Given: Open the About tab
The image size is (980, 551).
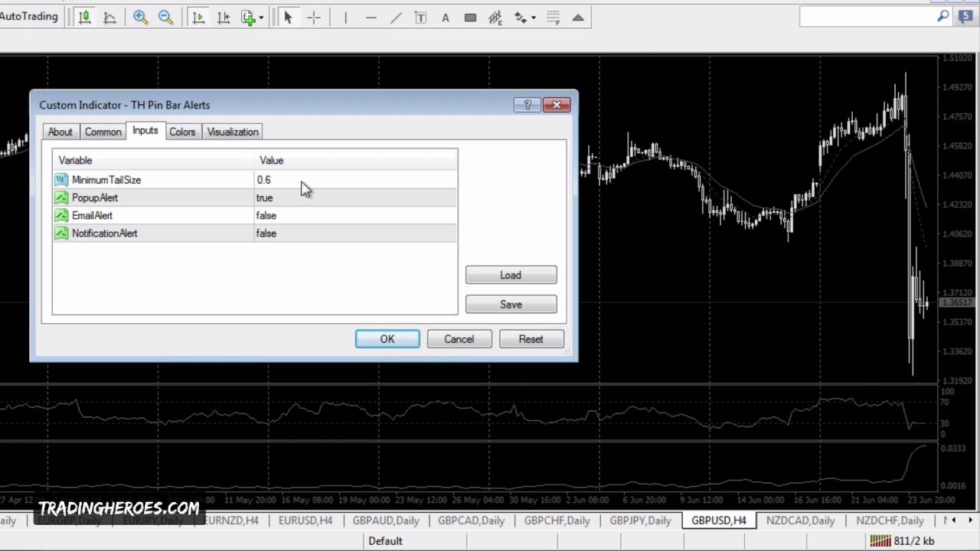Looking at the screenshot, I should [60, 132].
